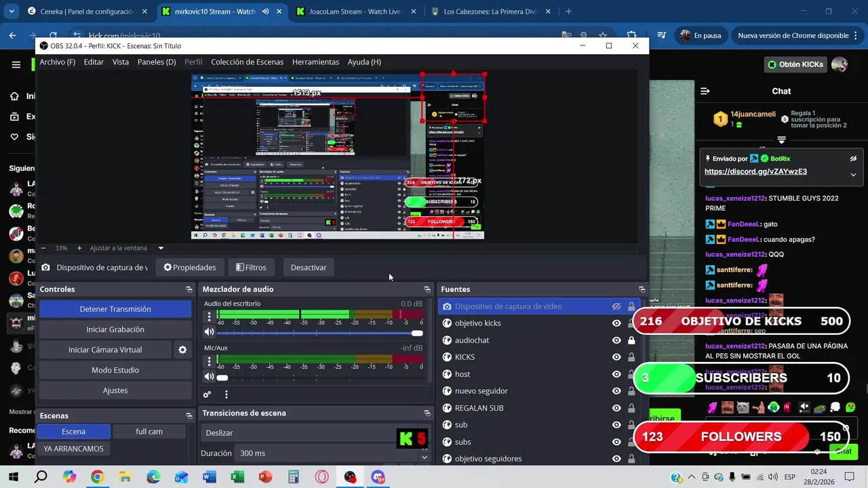Open advanced audio properties gears icon
The width and height of the screenshot is (868, 488).
[208, 394]
